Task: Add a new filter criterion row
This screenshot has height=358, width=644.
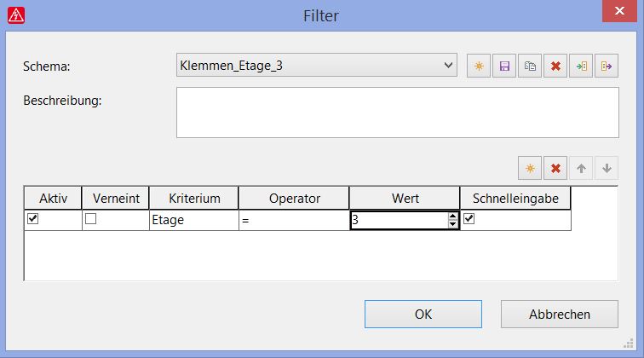Action: 530,168
